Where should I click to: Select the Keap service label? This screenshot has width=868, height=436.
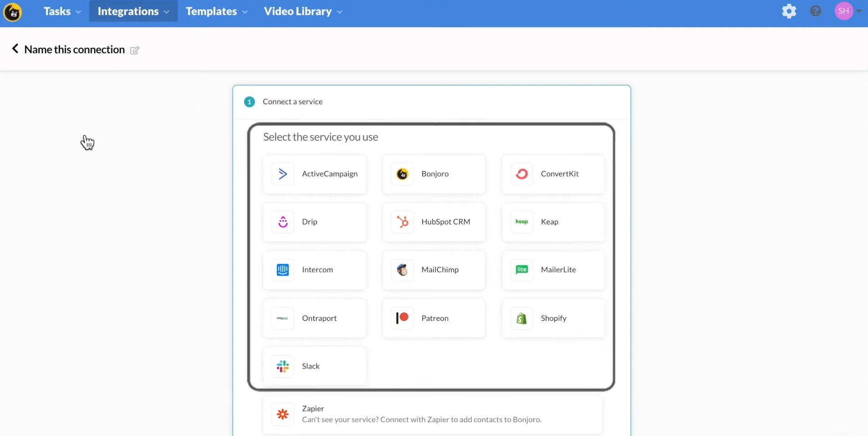click(x=549, y=222)
